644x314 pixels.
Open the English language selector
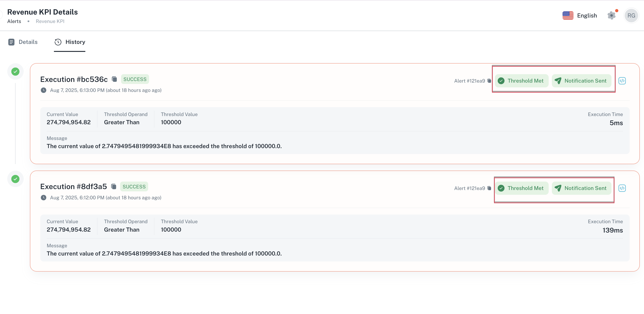(580, 15)
